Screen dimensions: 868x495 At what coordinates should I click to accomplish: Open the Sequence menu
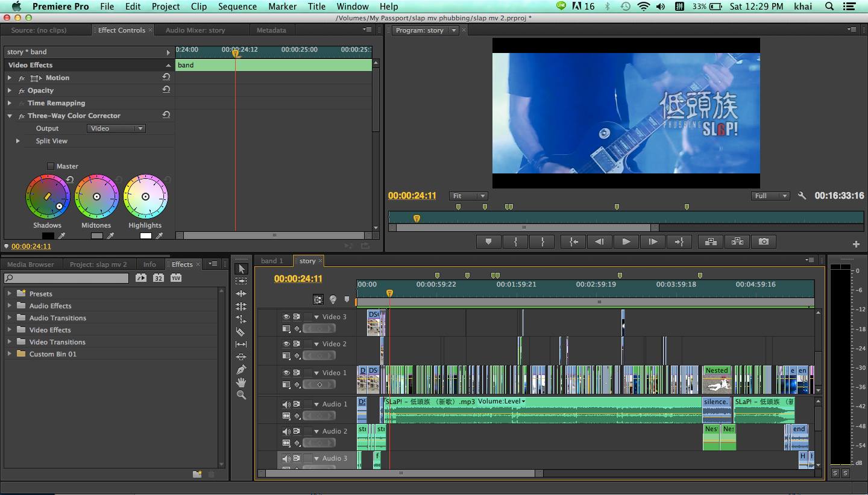[x=237, y=6]
